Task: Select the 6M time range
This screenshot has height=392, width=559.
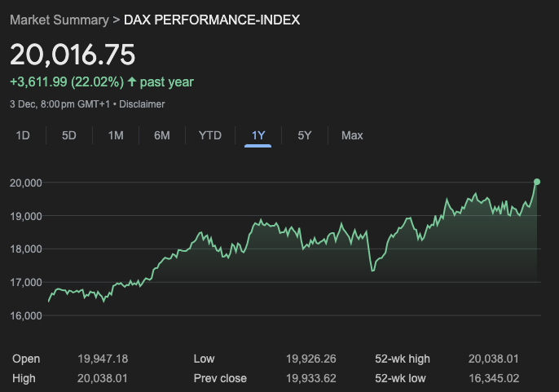Action: [162, 135]
